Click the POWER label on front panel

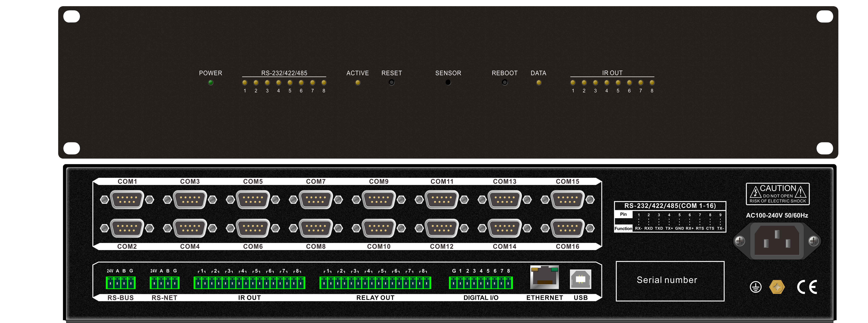[211, 73]
